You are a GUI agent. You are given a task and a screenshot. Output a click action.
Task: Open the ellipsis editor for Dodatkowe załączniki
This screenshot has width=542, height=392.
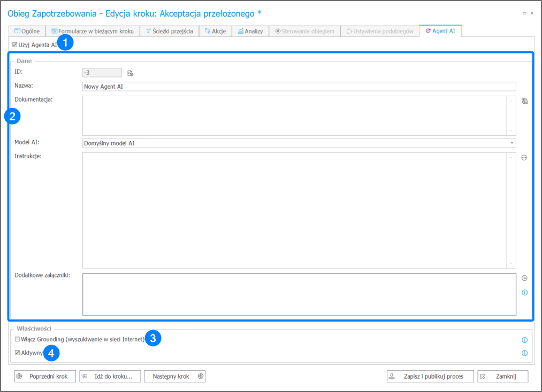click(524, 278)
